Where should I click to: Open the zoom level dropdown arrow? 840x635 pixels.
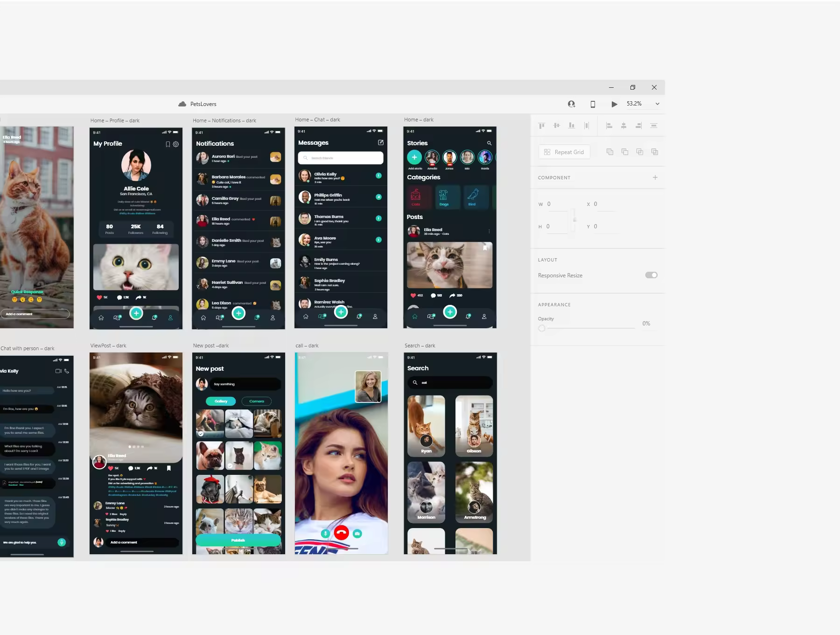click(658, 104)
